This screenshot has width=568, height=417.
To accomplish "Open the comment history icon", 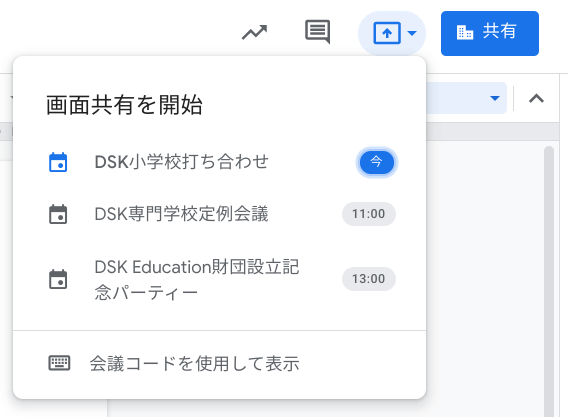I will 317,32.
